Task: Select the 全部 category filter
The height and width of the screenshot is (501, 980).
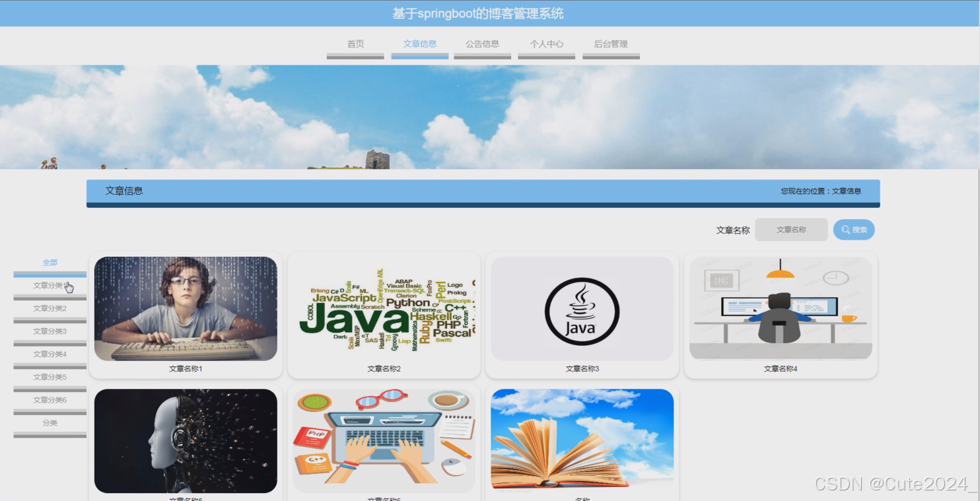Action: click(x=49, y=262)
